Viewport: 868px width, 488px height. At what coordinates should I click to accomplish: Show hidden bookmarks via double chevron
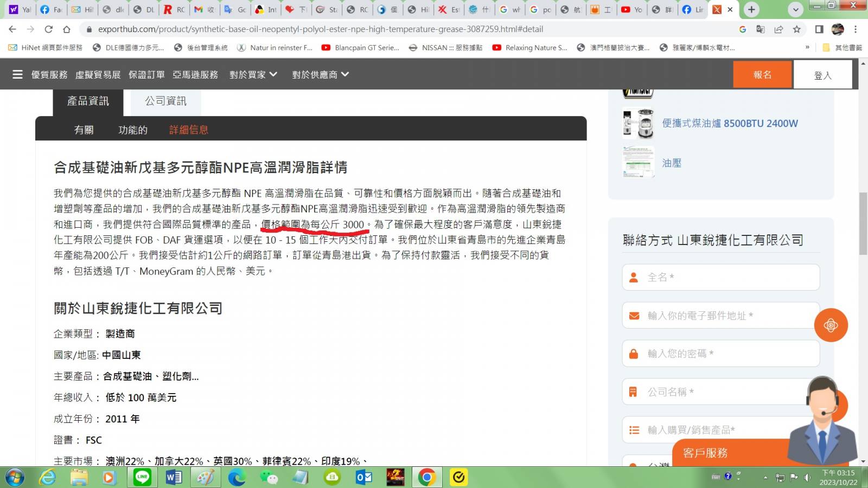coord(807,48)
